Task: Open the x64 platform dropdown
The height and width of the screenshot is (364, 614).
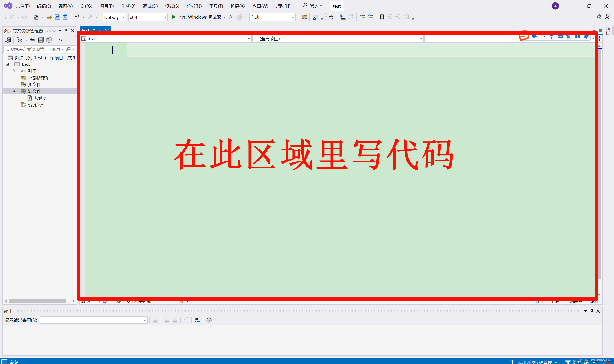Action: (148, 17)
